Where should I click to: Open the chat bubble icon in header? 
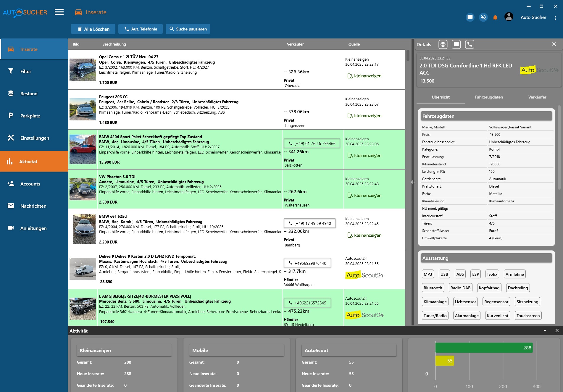(470, 17)
